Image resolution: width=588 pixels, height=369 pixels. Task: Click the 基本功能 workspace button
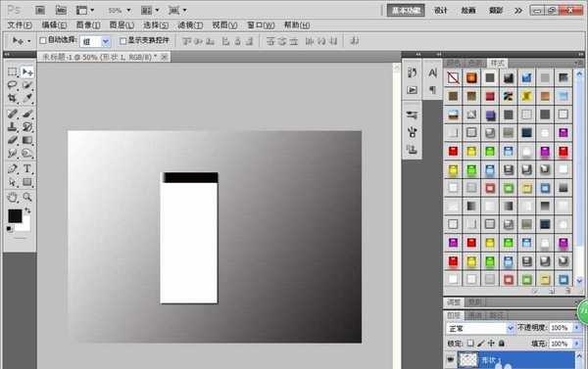click(406, 11)
